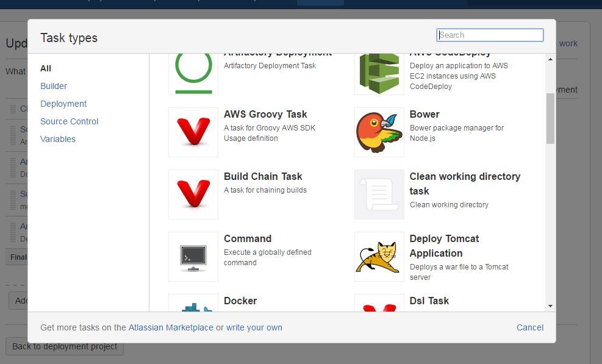The height and width of the screenshot is (364, 602).
Task: Click the Command task title
Action: 248,239
